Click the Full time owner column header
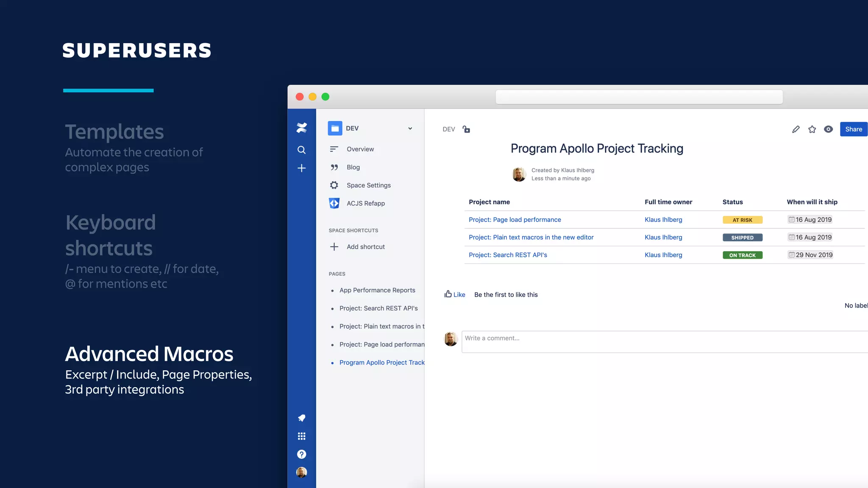868x488 pixels. coord(668,202)
